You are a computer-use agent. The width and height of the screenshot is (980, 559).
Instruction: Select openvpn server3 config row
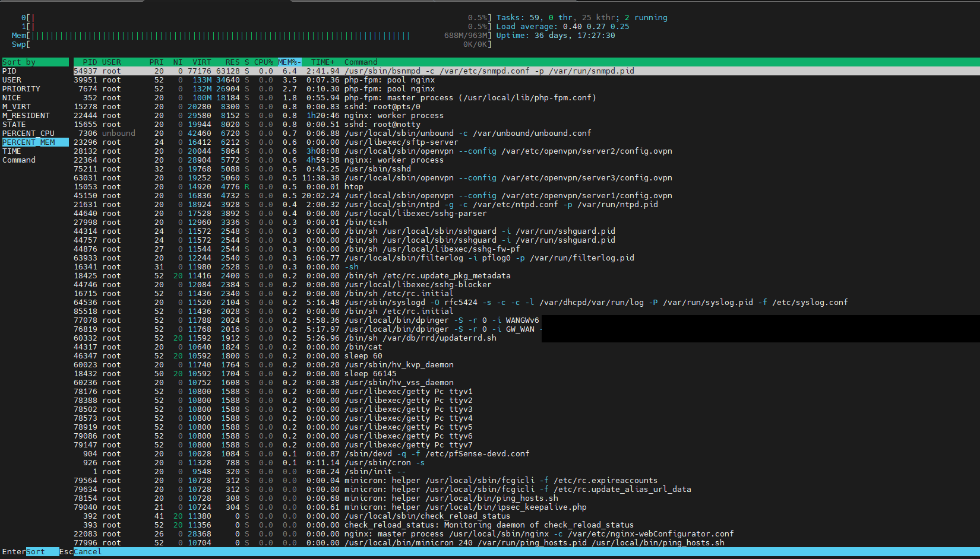pos(526,178)
